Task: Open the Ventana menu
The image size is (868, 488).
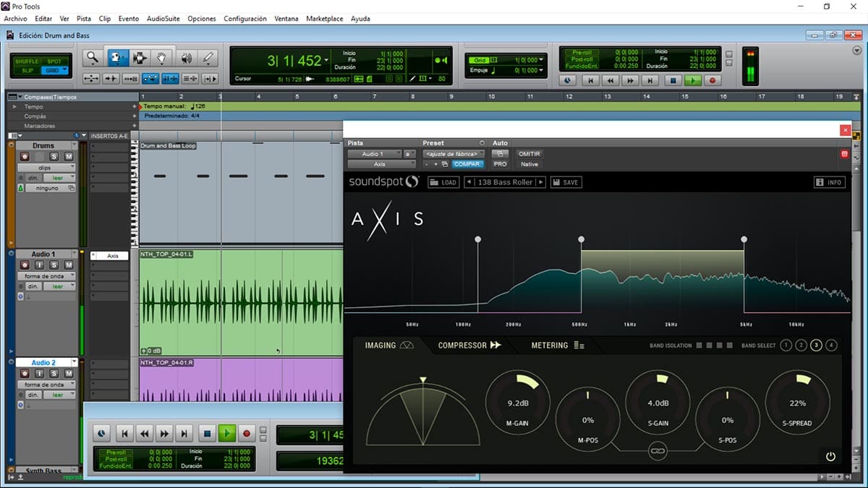Action: click(x=286, y=19)
